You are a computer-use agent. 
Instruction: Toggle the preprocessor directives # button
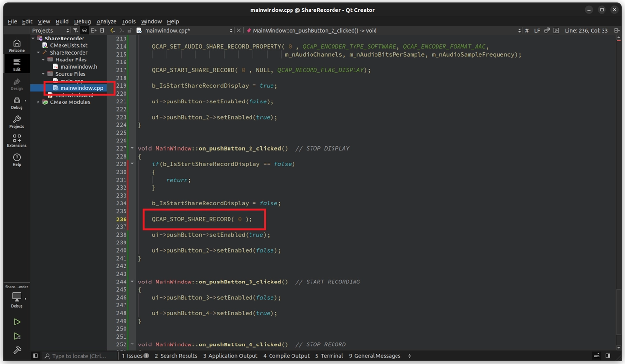pyautogui.click(x=527, y=30)
